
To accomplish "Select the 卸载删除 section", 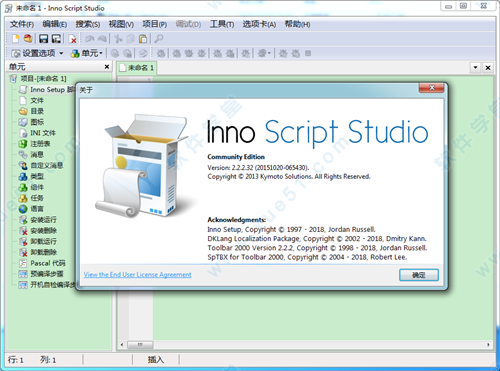I will click(x=43, y=252).
